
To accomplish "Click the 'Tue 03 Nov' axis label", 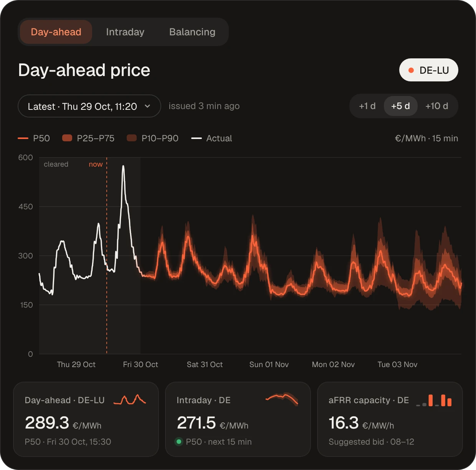I will (397, 364).
